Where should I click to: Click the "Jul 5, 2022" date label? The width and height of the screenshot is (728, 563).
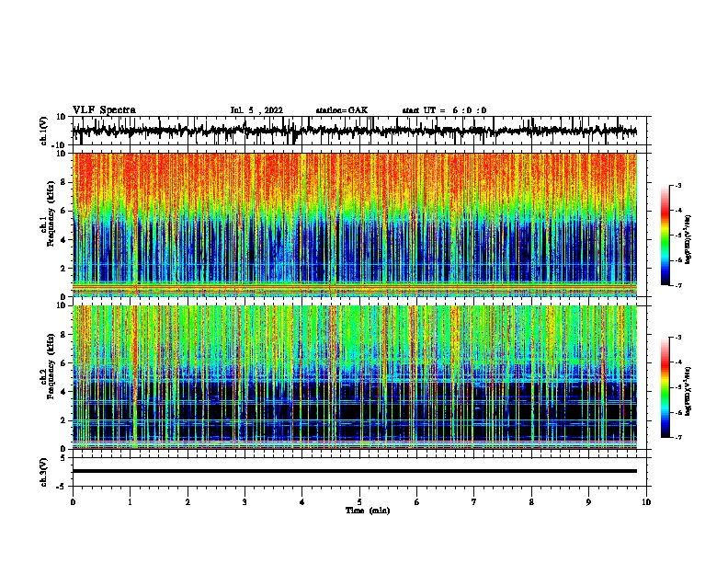[x=256, y=110]
